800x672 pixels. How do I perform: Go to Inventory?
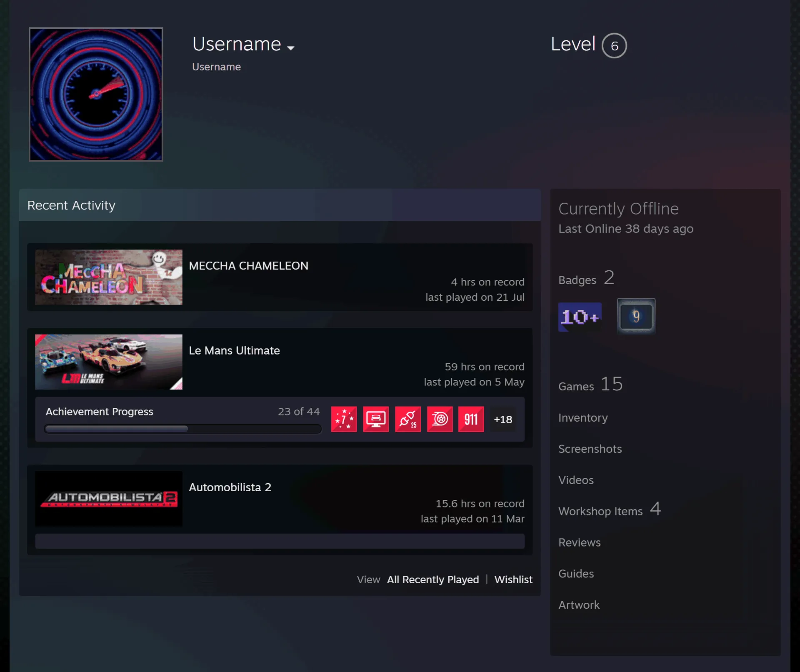point(583,418)
